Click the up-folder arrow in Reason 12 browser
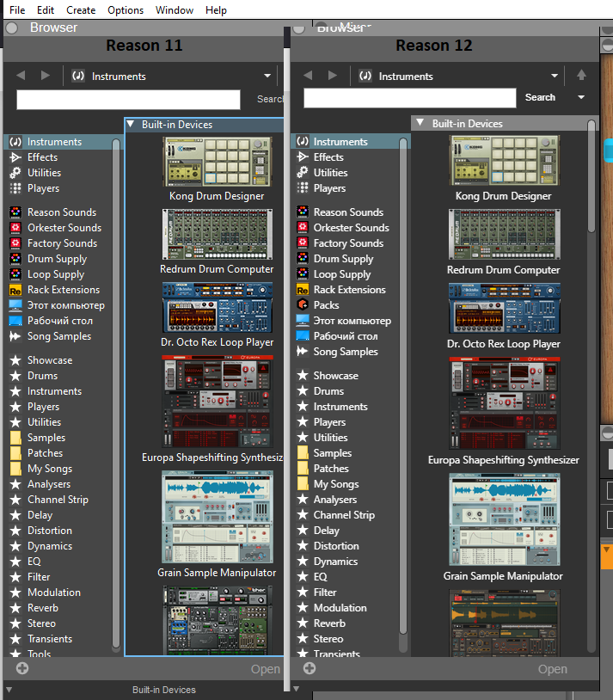This screenshot has width=613, height=700. [x=581, y=75]
